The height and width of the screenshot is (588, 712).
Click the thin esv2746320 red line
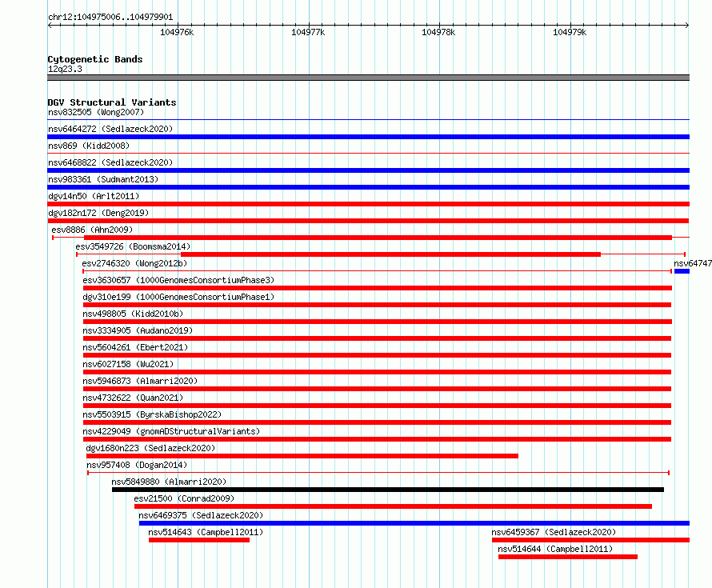(377, 271)
